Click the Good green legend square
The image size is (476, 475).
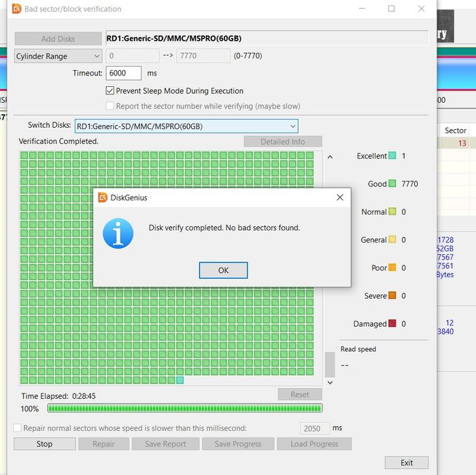pos(392,183)
